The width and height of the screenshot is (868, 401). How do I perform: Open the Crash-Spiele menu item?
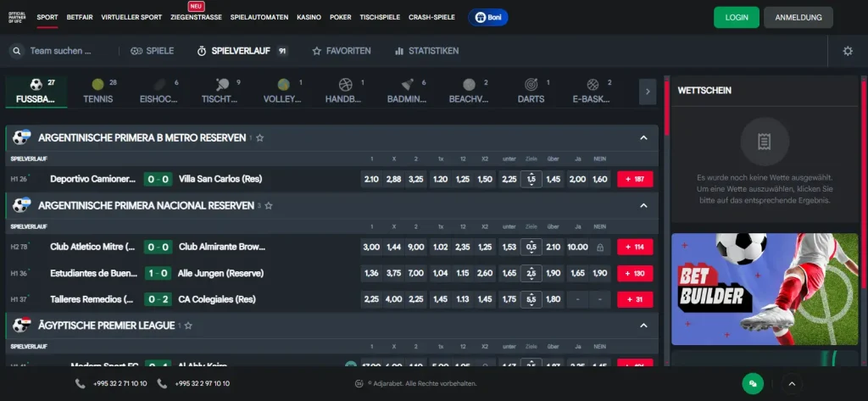tap(431, 17)
